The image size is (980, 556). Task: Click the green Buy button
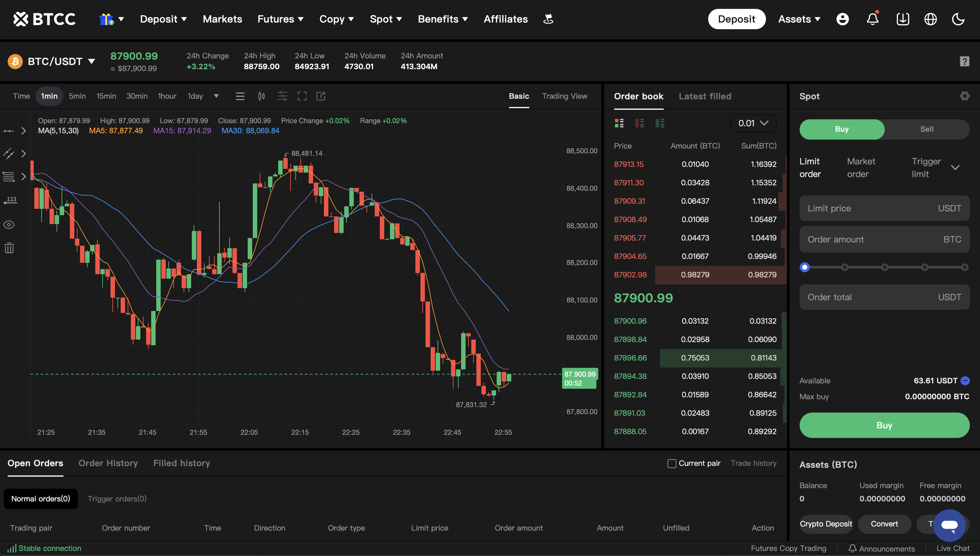pyautogui.click(x=884, y=425)
